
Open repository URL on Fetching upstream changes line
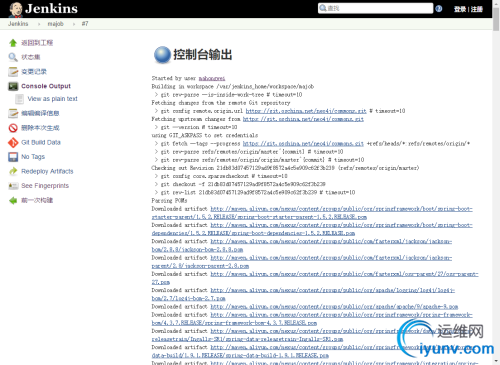(x=303, y=119)
